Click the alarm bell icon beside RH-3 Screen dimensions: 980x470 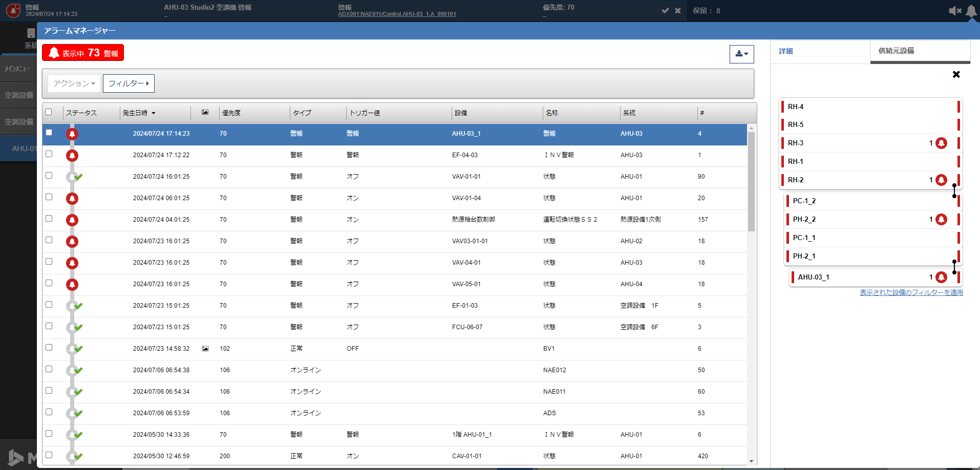[x=941, y=143]
